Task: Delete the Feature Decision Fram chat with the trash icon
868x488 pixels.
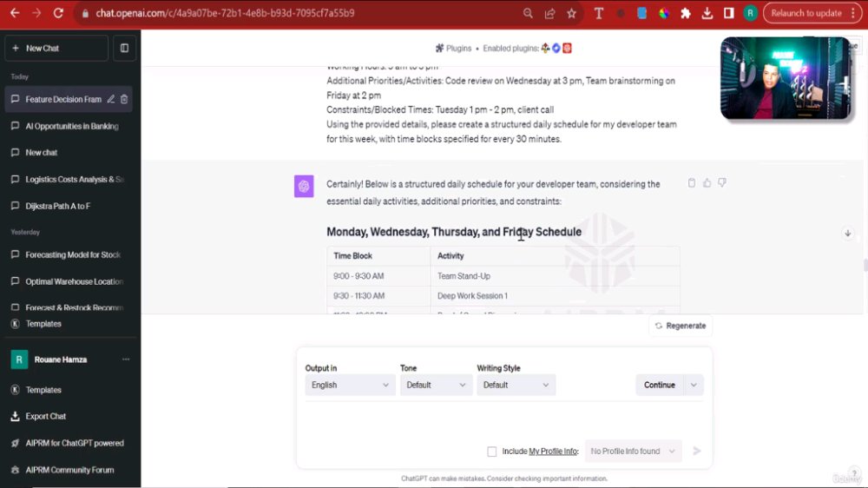Action: coord(124,99)
